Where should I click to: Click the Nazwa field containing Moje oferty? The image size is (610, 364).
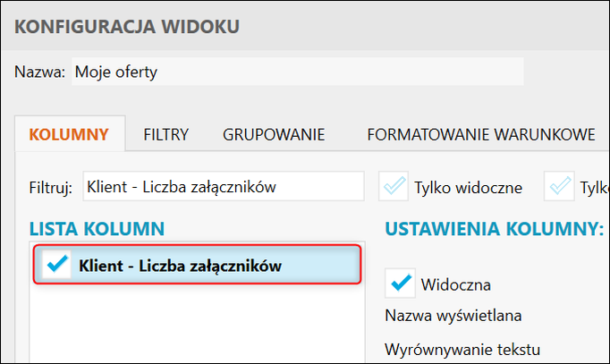pyautogui.click(x=295, y=72)
